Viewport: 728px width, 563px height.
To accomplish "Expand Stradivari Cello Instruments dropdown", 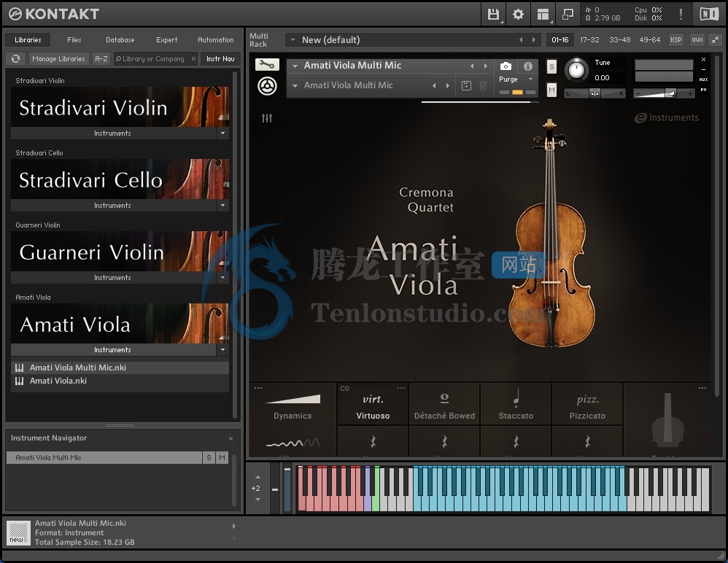I will [223, 206].
